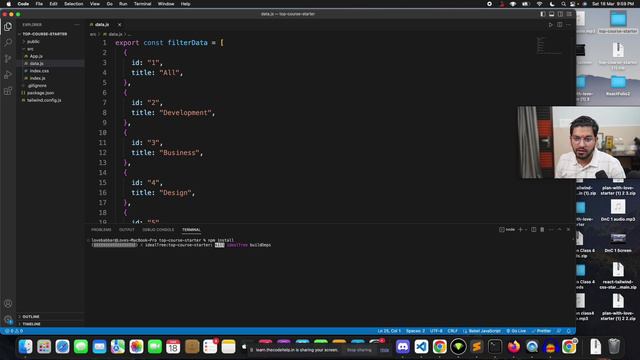Open the Manage gear in activity bar
Image resolution: width=640 pixels, height=360 pixels.
[8, 320]
